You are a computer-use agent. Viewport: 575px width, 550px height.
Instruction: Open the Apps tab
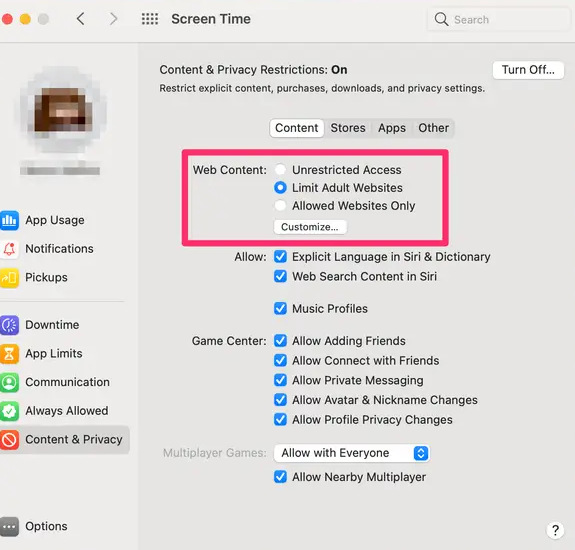point(392,128)
